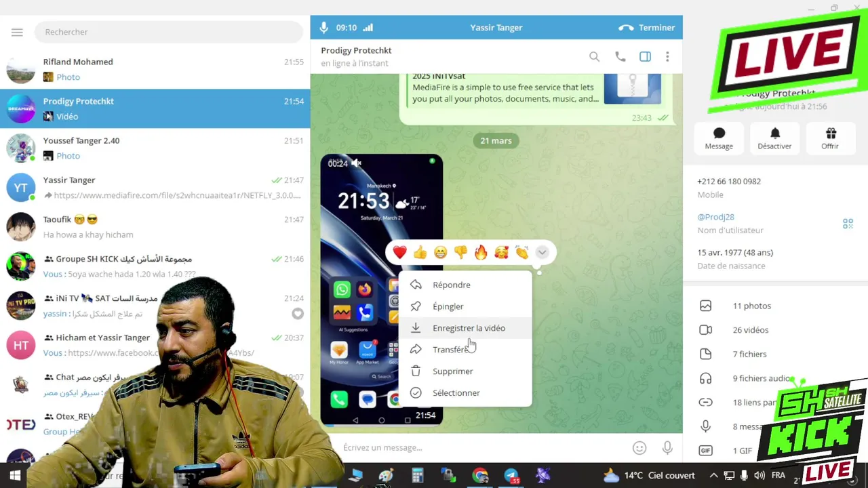
Task: Open the Calculator app on taskbar
Action: pyautogui.click(x=418, y=476)
